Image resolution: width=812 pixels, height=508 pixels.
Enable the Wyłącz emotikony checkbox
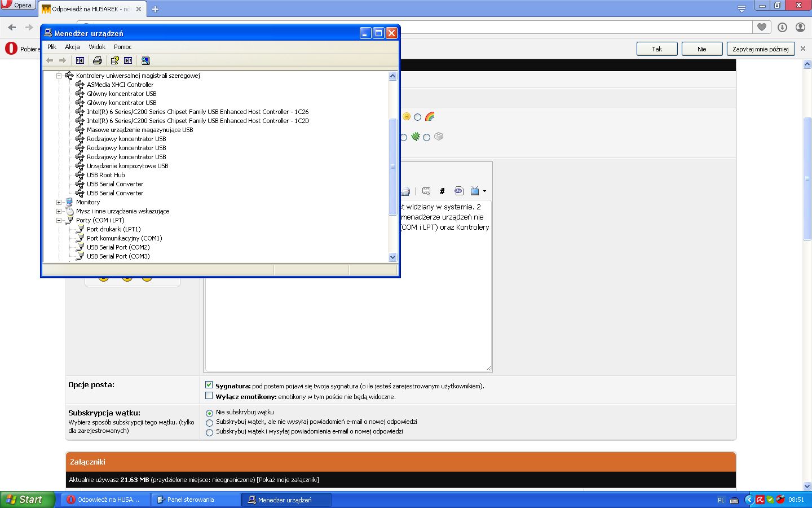pos(209,396)
